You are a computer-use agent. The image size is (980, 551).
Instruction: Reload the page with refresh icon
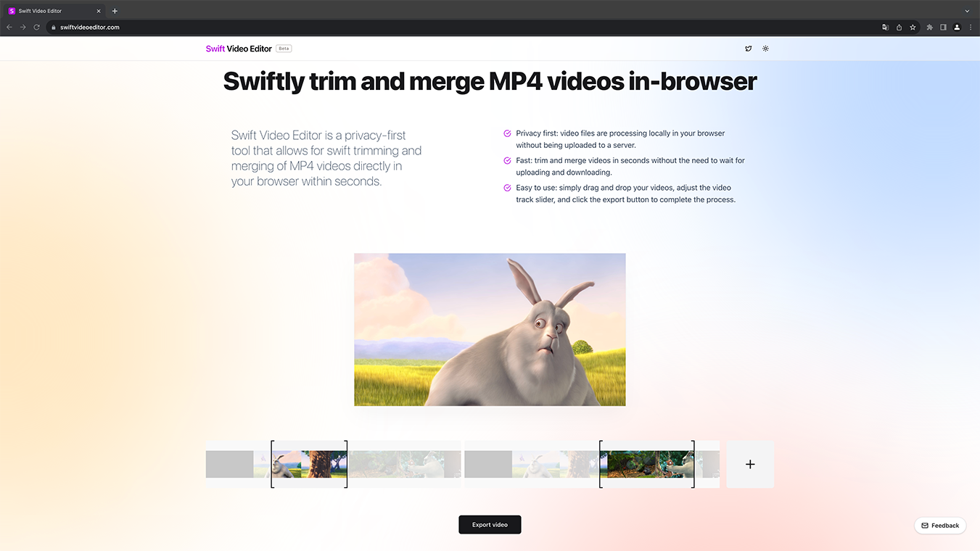(36, 27)
